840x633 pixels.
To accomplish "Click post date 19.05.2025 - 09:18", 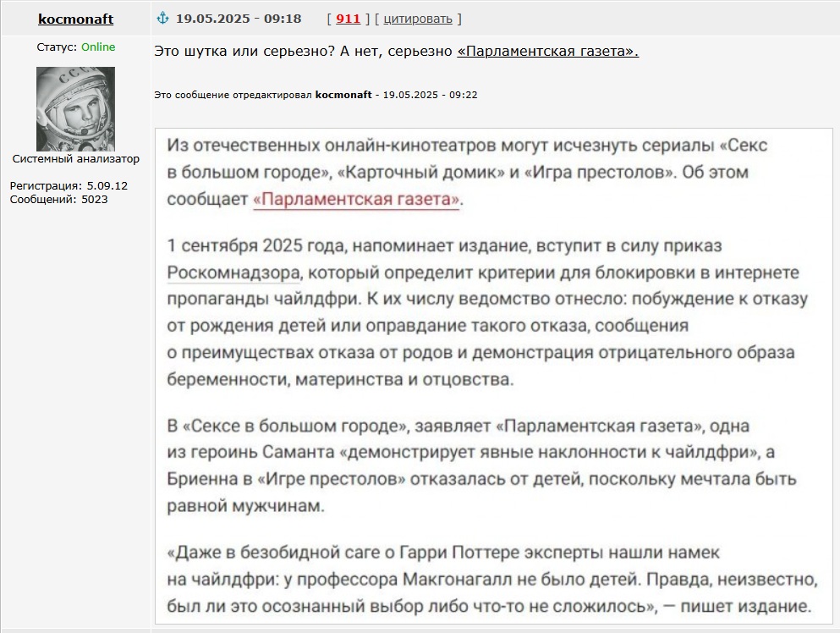I will pyautogui.click(x=239, y=19).
